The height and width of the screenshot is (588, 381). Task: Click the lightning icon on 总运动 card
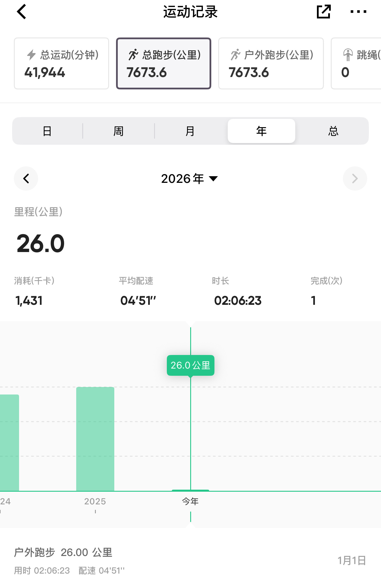31,55
